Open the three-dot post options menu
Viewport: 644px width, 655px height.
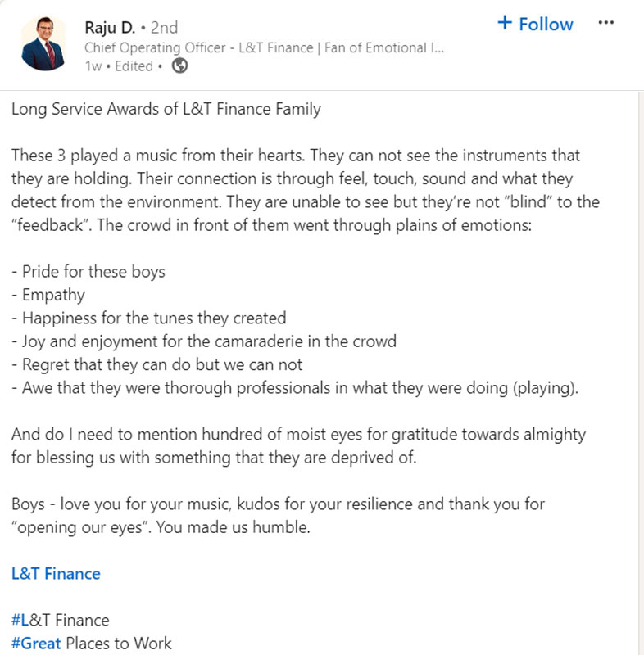click(x=606, y=23)
